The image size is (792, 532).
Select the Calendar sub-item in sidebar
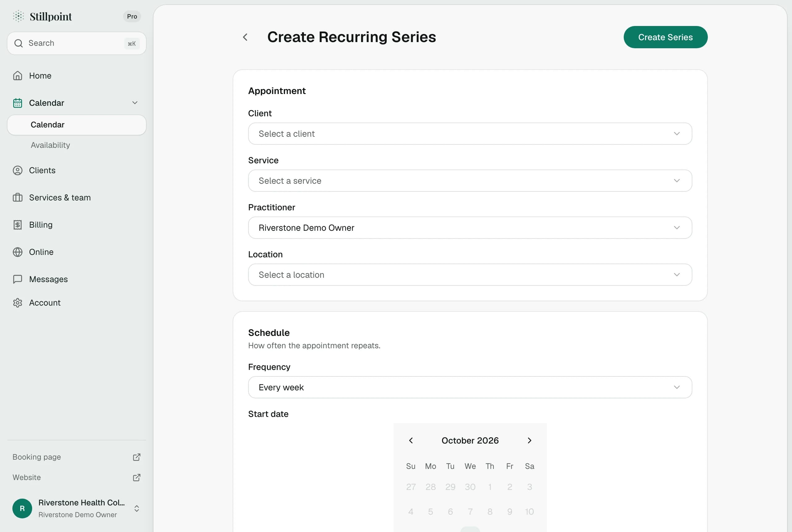77,125
